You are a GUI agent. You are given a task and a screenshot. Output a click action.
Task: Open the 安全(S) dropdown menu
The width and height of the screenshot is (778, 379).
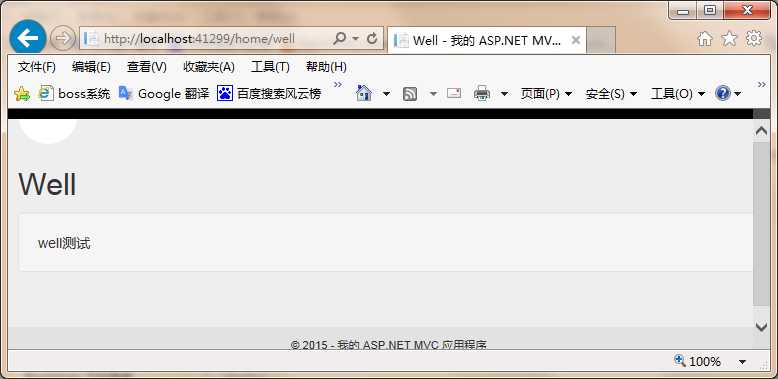point(611,94)
